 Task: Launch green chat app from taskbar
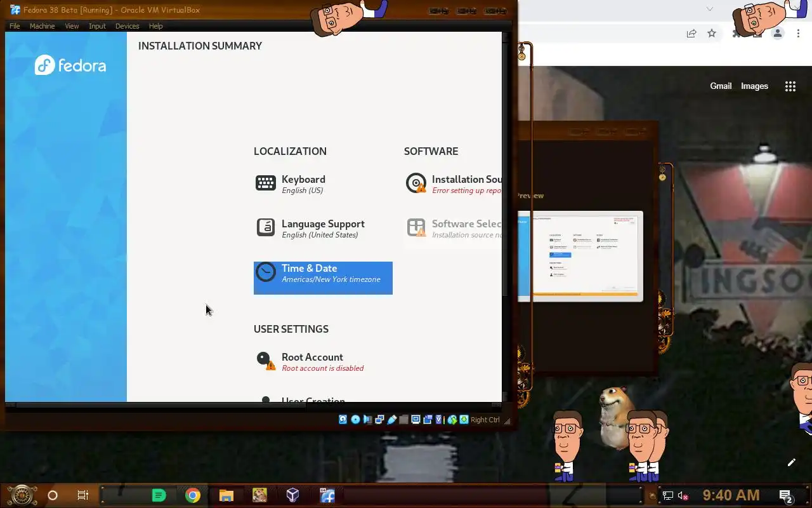pyautogui.click(x=159, y=495)
